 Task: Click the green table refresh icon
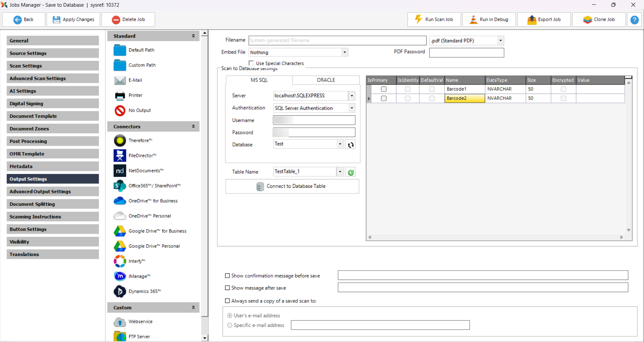pos(351,172)
